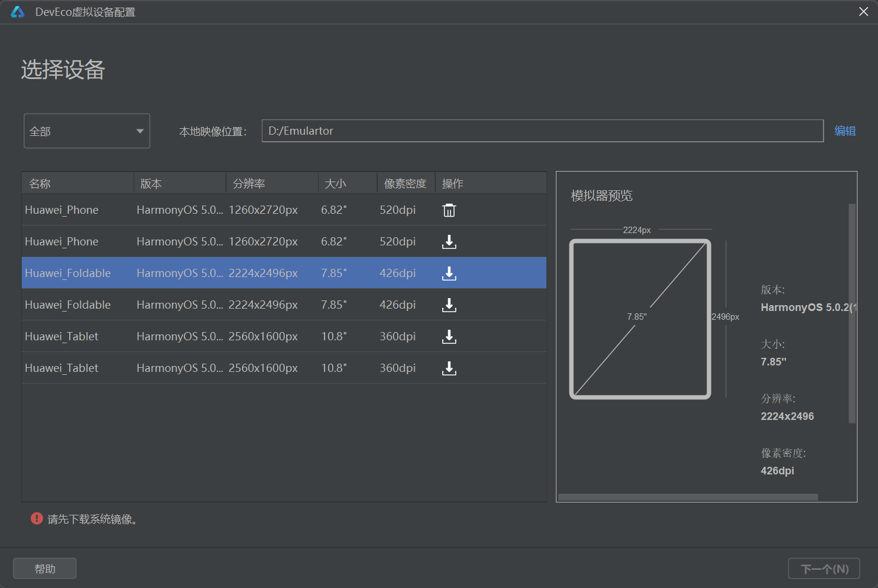Click the 2224x2496 resolution value in preview
Viewport: 878px width, 588px height.
click(x=787, y=416)
